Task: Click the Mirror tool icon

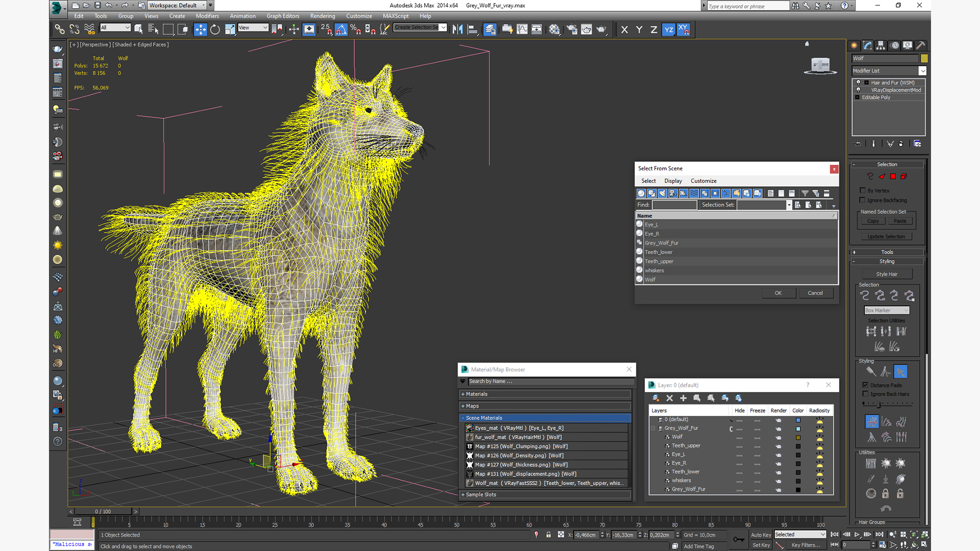Action: [x=458, y=30]
